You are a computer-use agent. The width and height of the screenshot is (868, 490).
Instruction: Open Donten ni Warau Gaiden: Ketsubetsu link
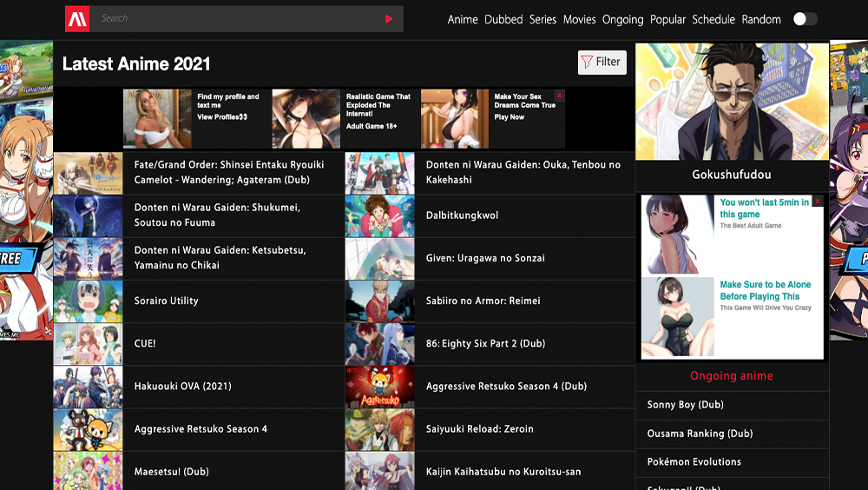click(x=220, y=258)
